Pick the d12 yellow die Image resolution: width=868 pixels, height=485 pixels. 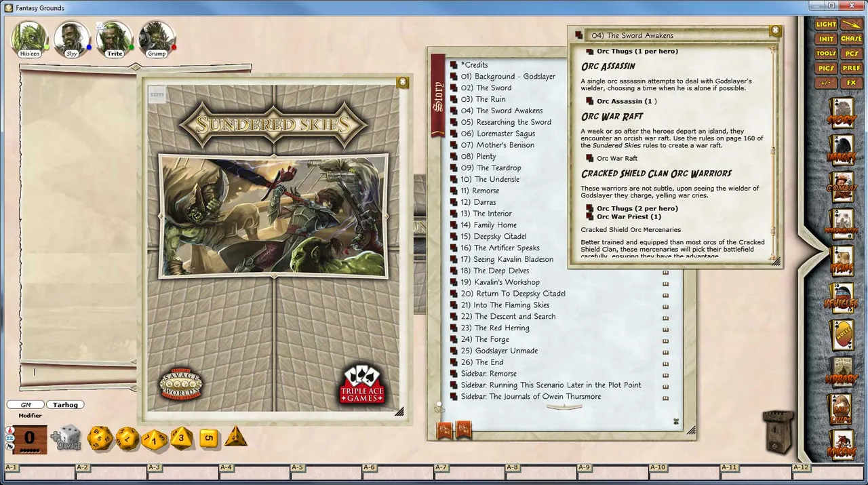pos(127,439)
